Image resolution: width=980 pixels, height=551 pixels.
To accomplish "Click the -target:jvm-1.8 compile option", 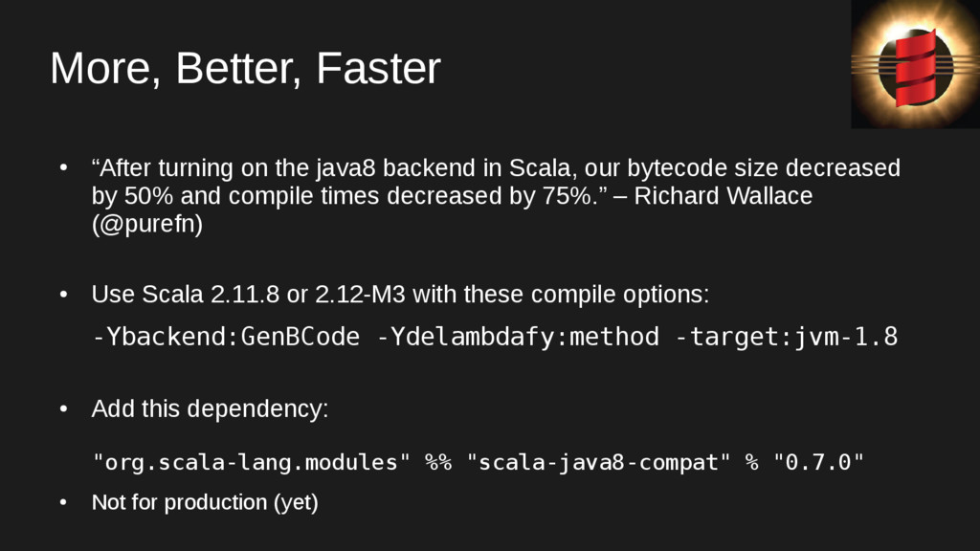I will tap(787, 337).
